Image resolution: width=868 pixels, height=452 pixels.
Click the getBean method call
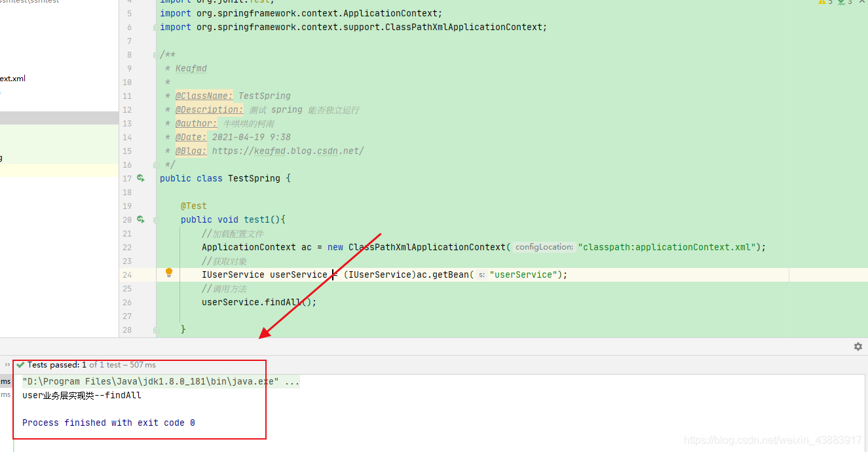point(451,274)
